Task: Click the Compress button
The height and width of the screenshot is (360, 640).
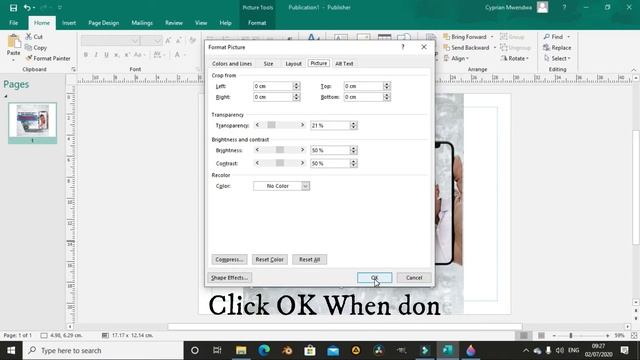Action: pyautogui.click(x=229, y=260)
